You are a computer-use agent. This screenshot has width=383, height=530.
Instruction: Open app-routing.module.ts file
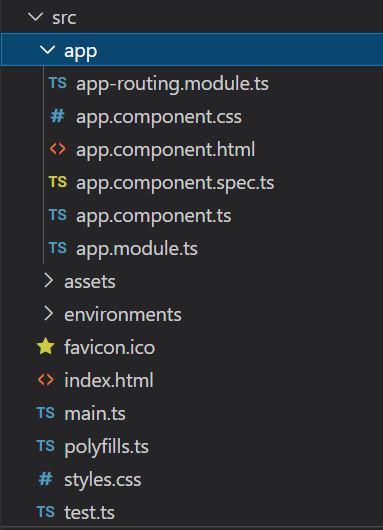[172, 84]
